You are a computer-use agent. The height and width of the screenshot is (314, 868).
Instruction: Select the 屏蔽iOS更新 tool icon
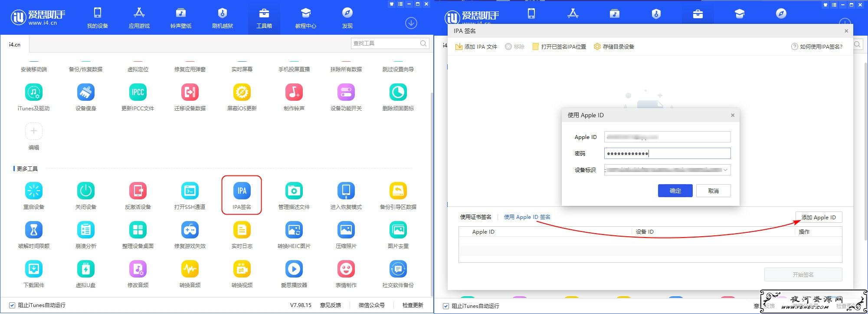[242, 92]
